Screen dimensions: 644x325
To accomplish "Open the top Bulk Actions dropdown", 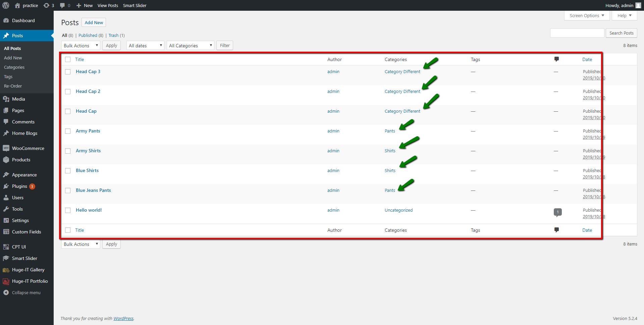I will click(80, 46).
